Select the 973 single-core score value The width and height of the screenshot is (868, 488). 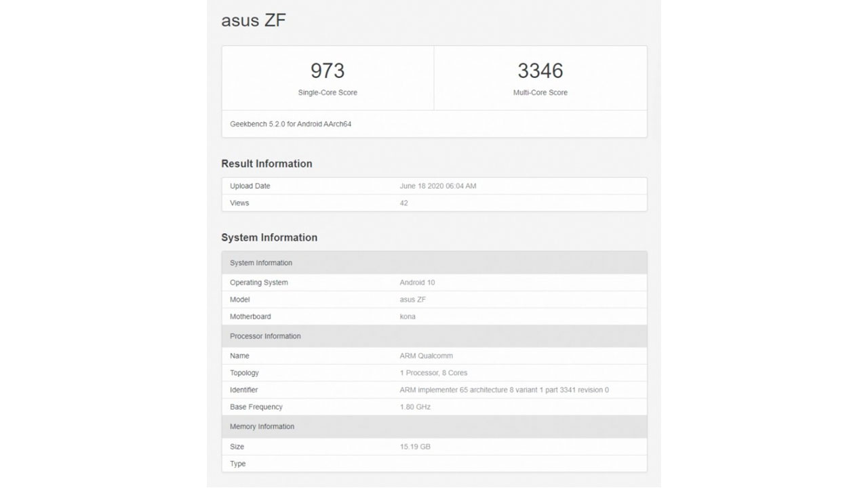click(328, 70)
